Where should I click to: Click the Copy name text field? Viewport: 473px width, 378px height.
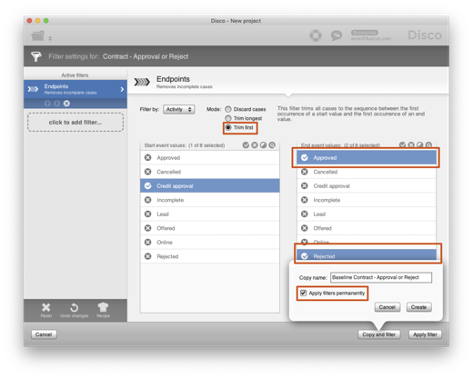381,277
